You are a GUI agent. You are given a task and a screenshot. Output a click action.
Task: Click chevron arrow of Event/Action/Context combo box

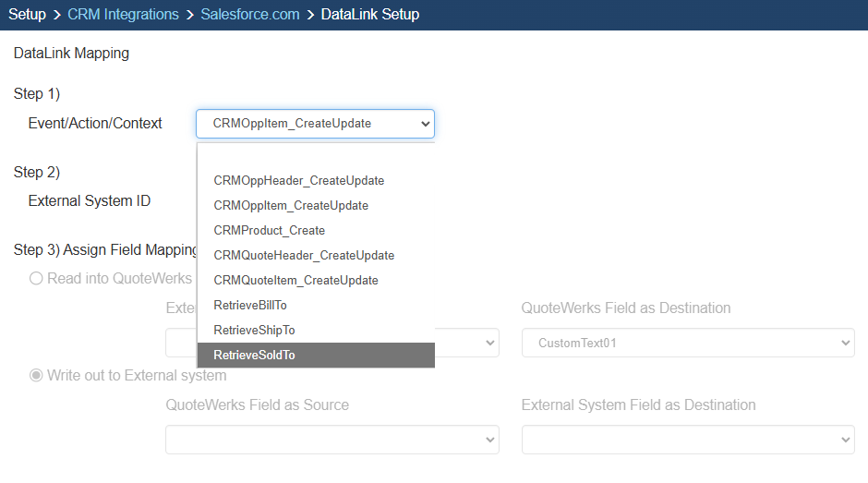pos(425,123)
